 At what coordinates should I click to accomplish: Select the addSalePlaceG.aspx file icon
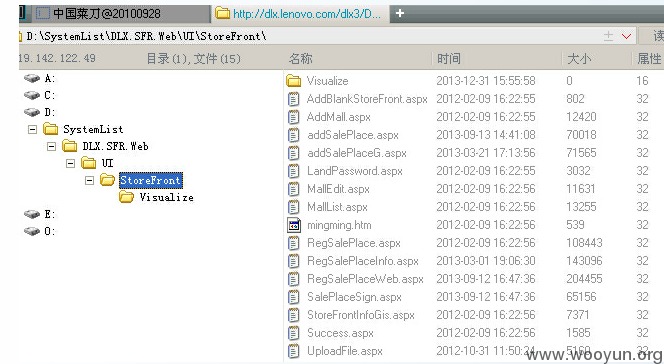pyautogui.click(x=293, y=153)
